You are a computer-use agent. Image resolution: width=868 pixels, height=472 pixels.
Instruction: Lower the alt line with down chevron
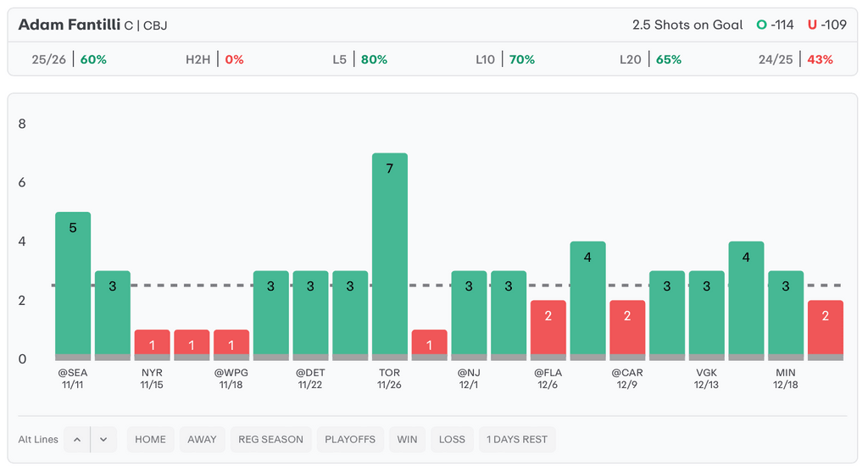pyautogui.click(x=103, y=439)
